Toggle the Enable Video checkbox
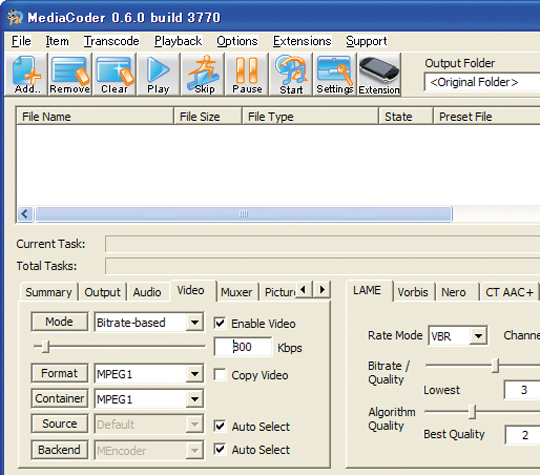Image resolution: width=540 pixels, height=475 pixels. pos(220,323)
